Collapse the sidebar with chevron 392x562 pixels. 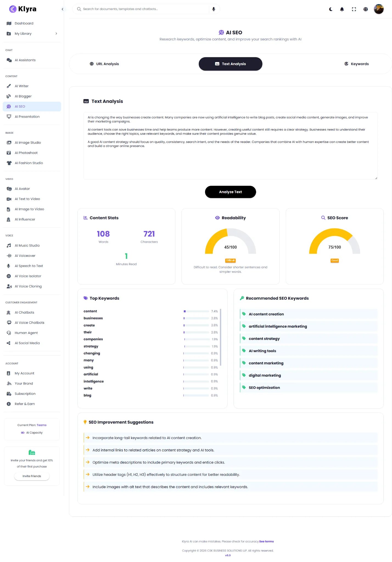pos(63,9)
